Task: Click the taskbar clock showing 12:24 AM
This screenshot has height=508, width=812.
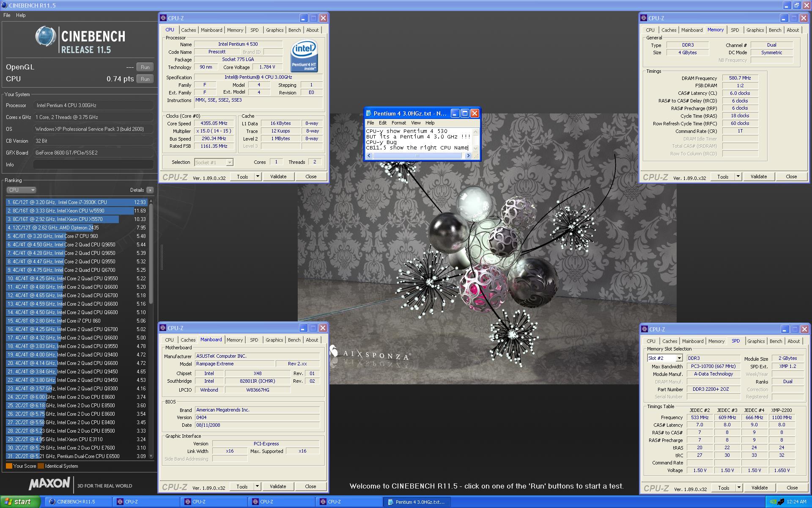Action: coord(796,502)
